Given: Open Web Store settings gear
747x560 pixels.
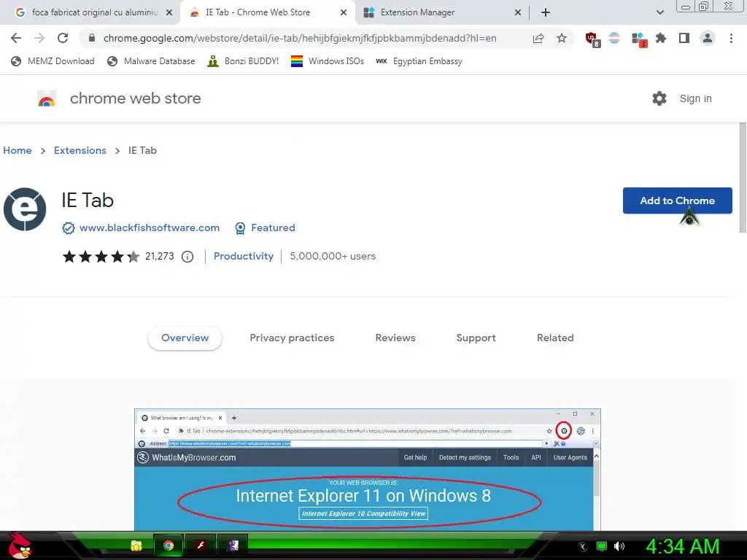Looking at the screenshot, I should [x=659, y=98].
